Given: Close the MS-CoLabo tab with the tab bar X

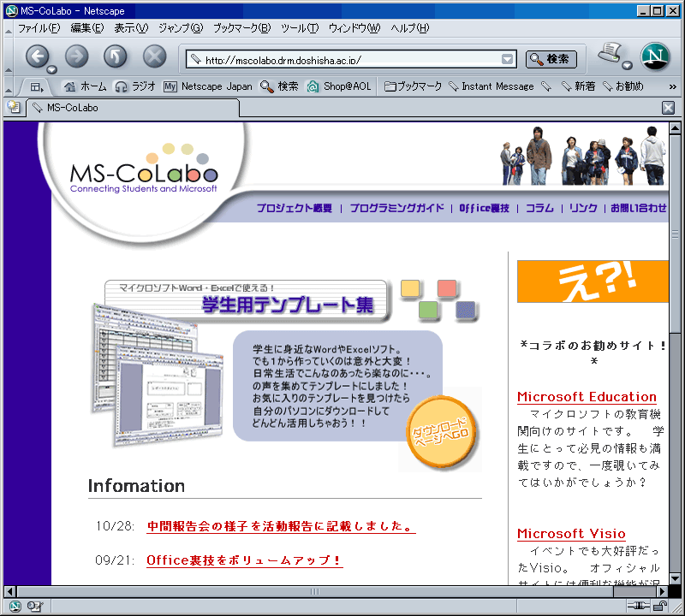Looking at the screenshot, I should click(668, 108).
